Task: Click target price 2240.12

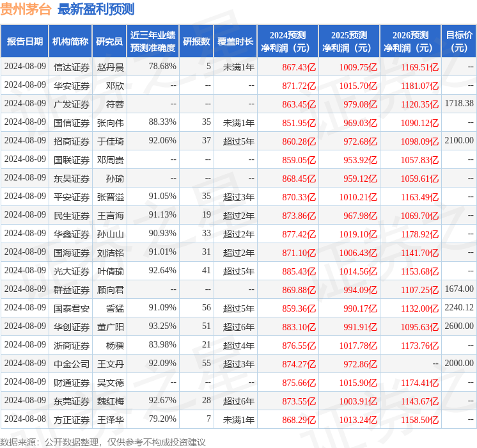Action: [459, 307]
